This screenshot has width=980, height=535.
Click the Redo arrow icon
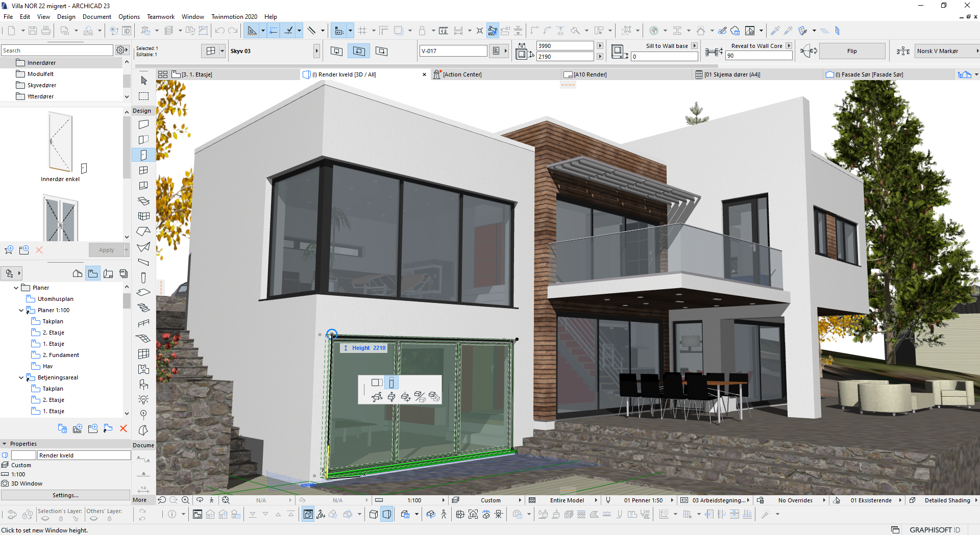click(233, 31)
